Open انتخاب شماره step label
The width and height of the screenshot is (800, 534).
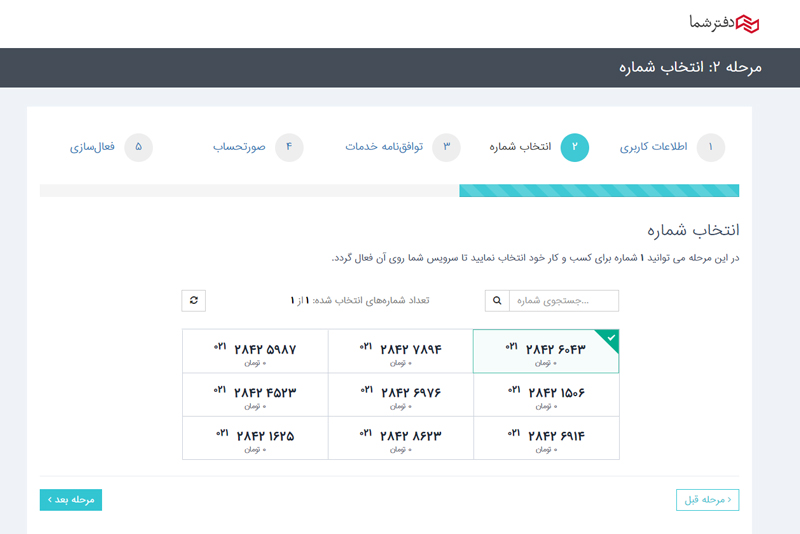pyautogui.click(x=520, y=147)
